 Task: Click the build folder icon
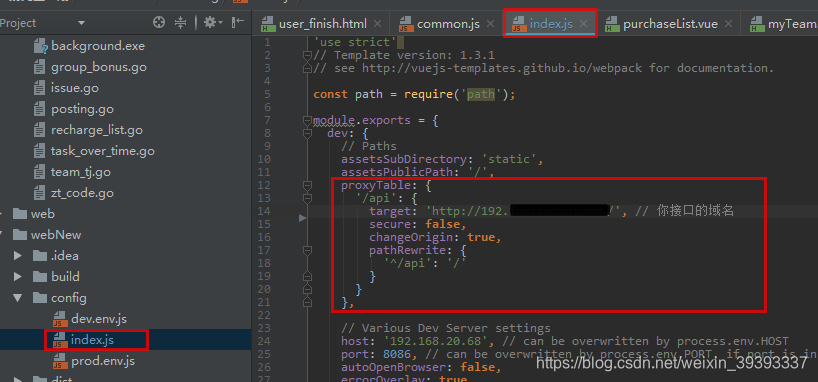(x=40, y=277)
